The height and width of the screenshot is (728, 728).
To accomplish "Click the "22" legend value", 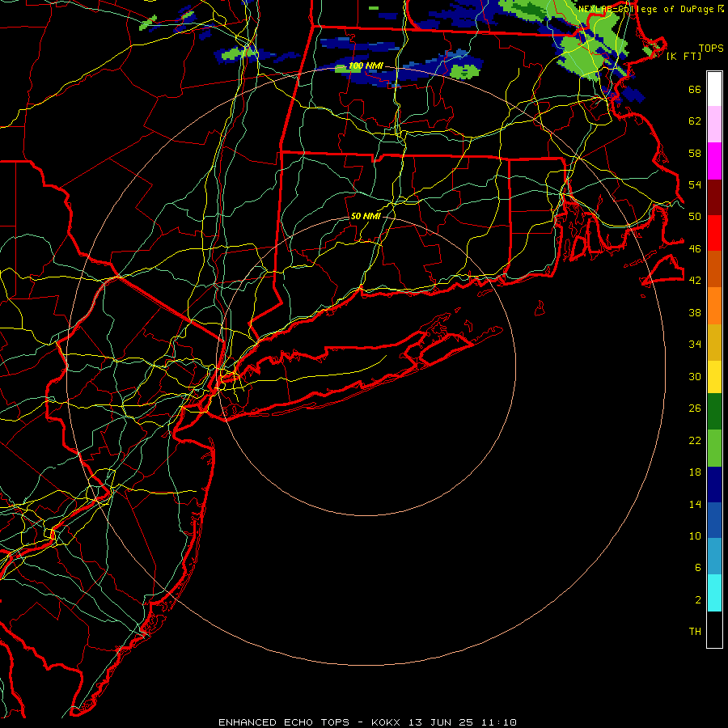I will (x=695, y=440).
